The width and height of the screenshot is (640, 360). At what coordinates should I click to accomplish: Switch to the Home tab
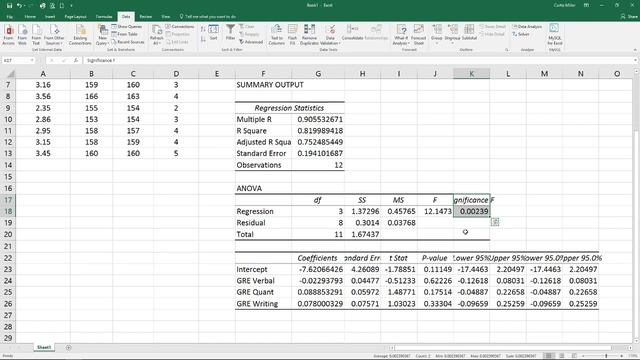pos(30,17)
